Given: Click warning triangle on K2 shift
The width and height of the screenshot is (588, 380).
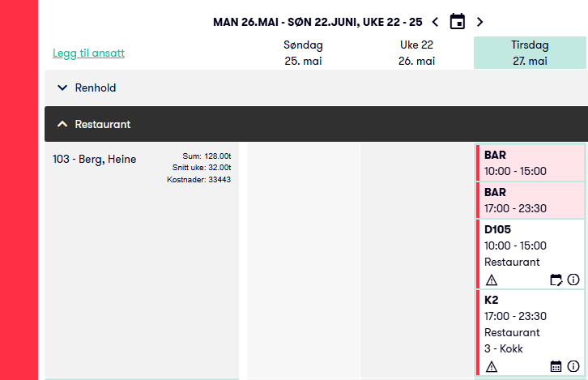Looking at the screenshot, I should pos(491,366).
